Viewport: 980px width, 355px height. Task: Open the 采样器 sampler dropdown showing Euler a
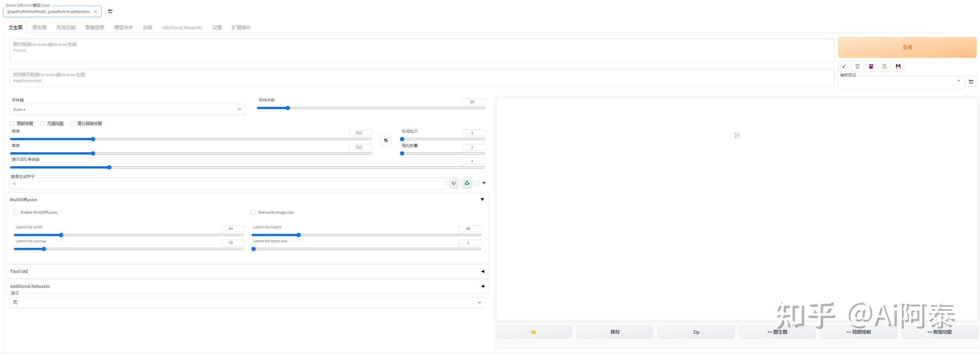pos(127,109)
